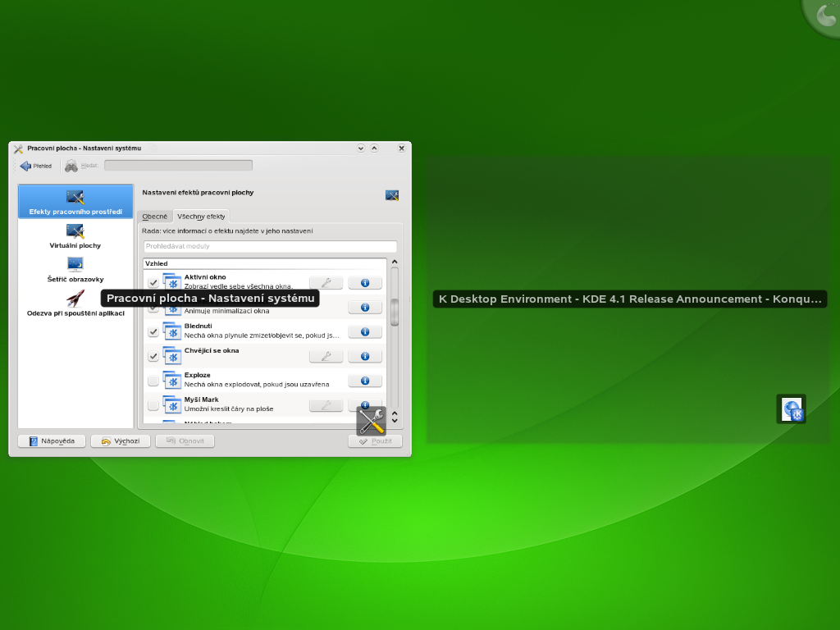Select the Konqueror KDE 4.1 window thumbnail

point(628,299)
